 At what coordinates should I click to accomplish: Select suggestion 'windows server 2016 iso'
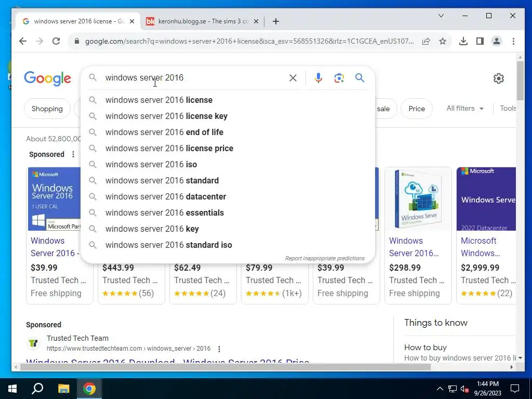[228, 165]
